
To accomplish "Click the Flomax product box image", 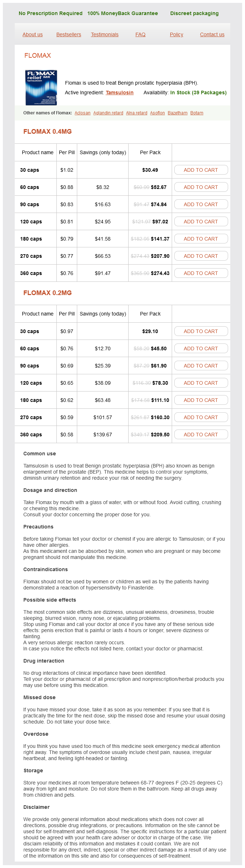I will click(x=41, y=87).
